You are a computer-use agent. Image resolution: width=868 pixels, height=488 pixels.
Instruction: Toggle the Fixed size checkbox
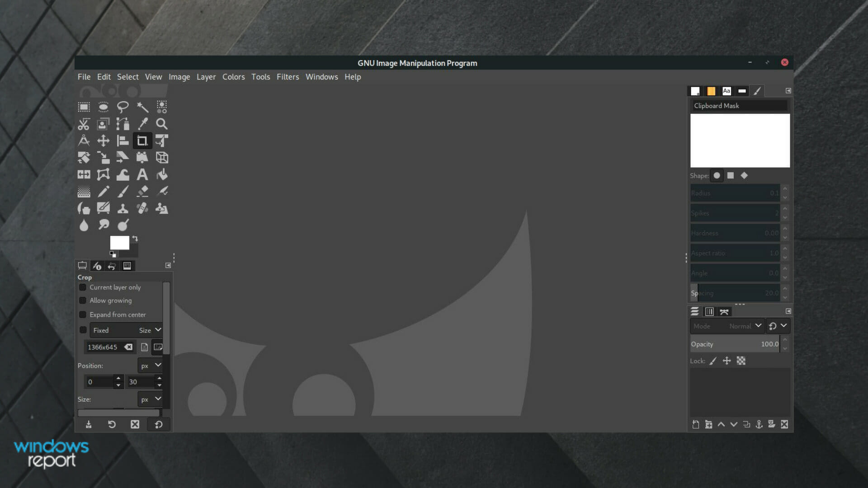[x=83, y=330]
